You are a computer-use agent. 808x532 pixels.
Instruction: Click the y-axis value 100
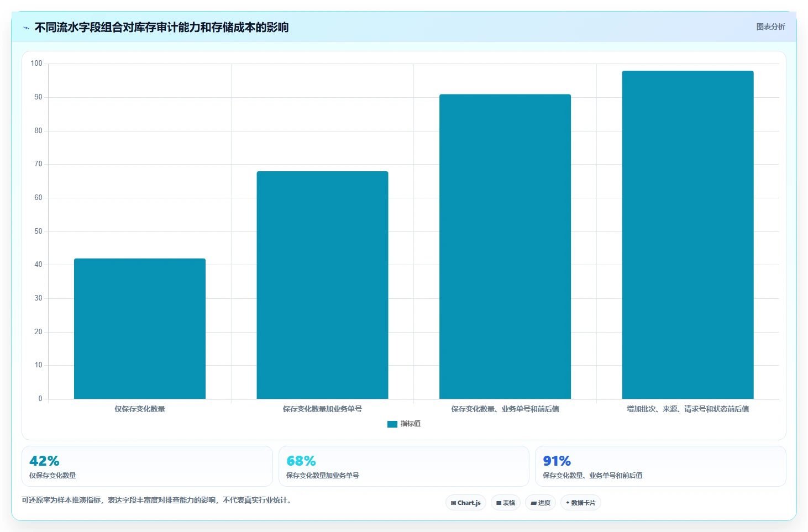click(x=36, y=64)
